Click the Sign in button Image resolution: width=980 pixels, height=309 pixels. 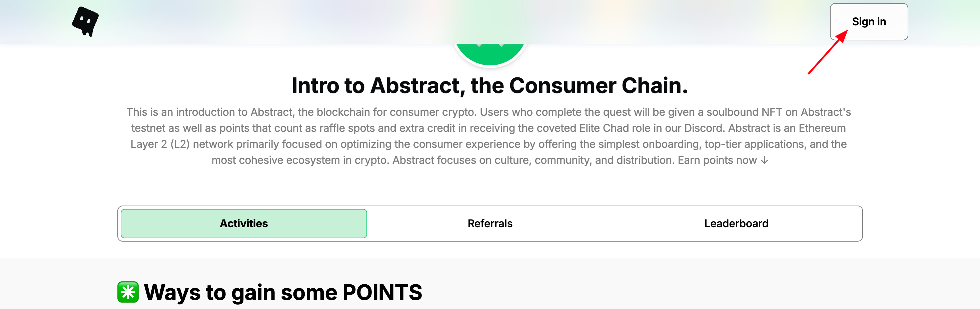click(x=869, y=22)
